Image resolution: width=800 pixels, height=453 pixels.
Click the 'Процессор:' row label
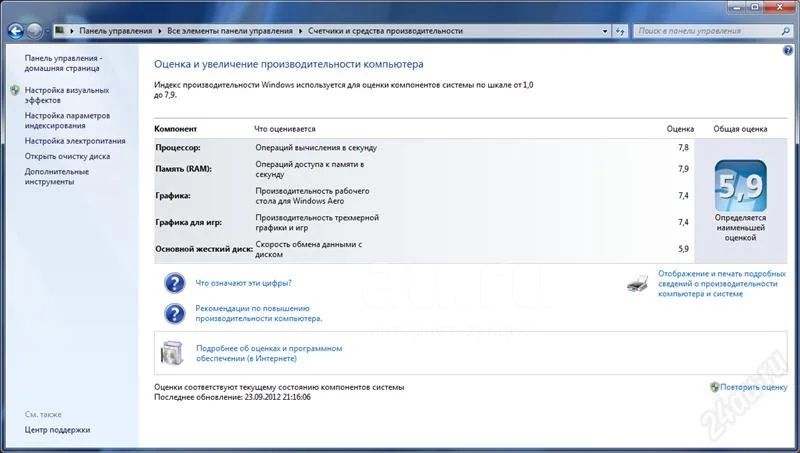click(x=178, y=147)
